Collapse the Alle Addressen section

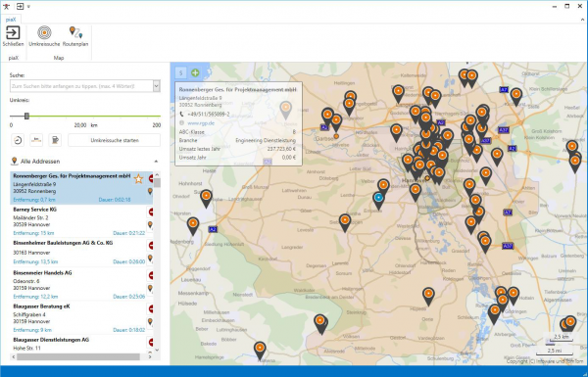[x=156, y=162]
